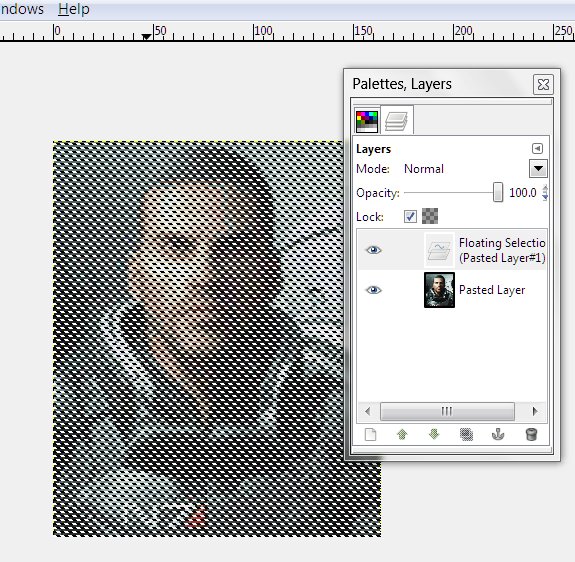Image resolution: width=575 pixels, height=562 pixels.
Task: Create a new layer with page icon
Action: [370, 435]
